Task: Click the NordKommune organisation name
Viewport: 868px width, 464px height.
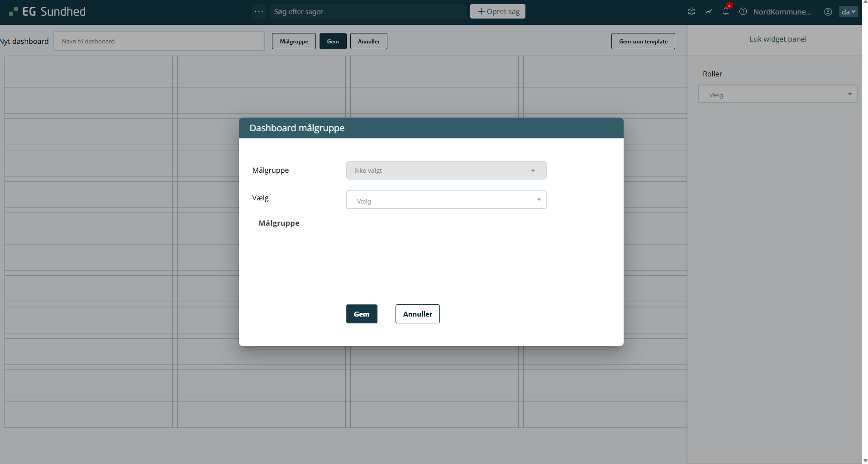Action: [782, 12]
